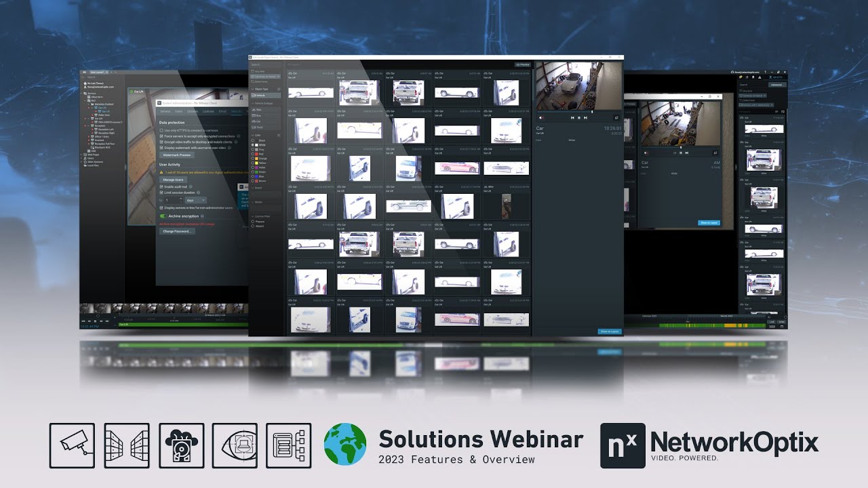This screenshot has width=868, height=488.
Task: Select the Grey color radio button
Action: [252, 149]
